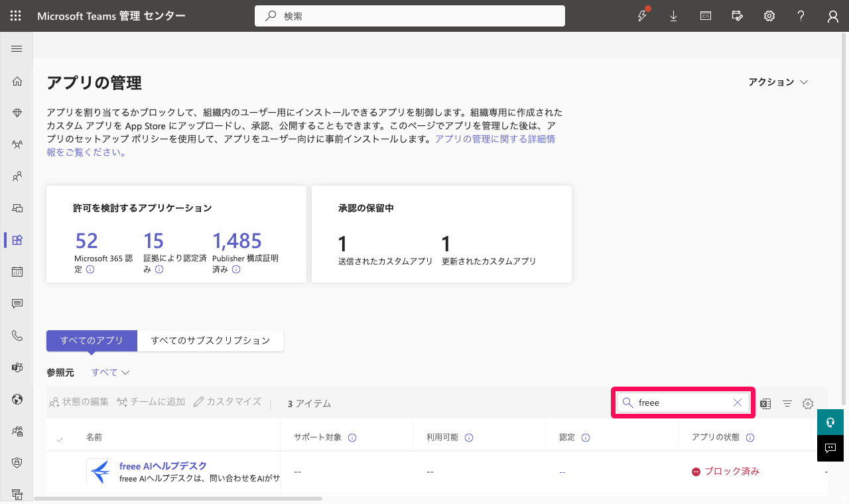Open the diamond icon in sidebar
This screenshot has width=849, height=504.
pyautogui.click(x=17, y=113)
